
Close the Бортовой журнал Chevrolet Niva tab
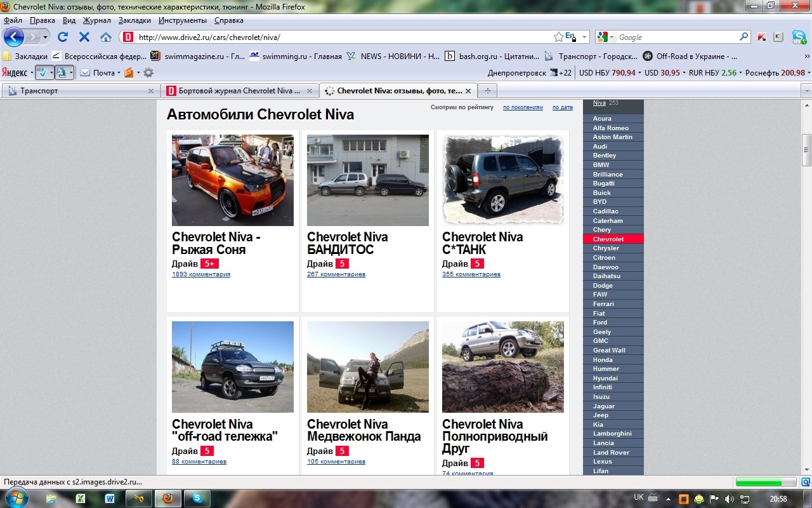tap(310, 91)
